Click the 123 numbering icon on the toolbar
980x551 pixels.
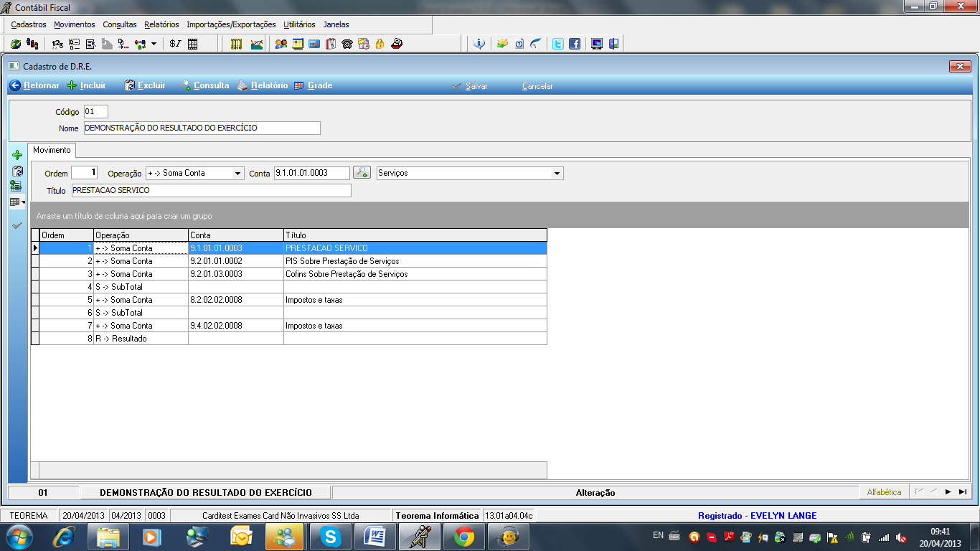click(58, 44)
